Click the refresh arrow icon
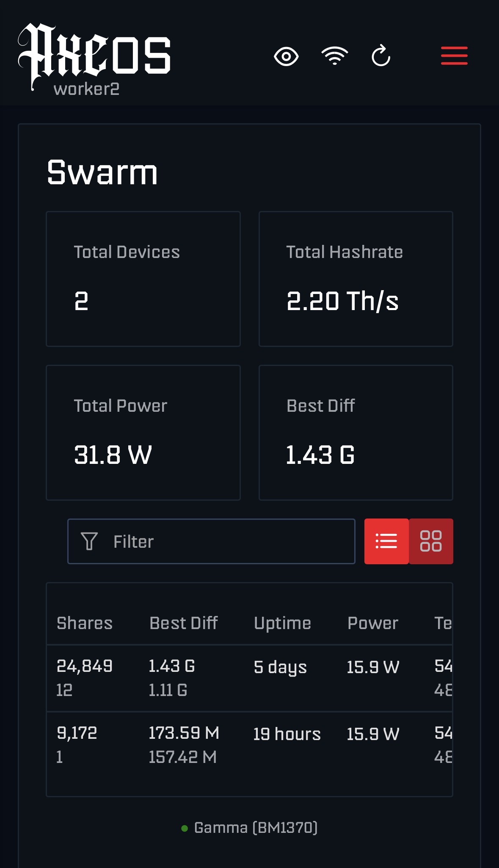The width and height of the screenshot is (499, 868). (381, 56)
